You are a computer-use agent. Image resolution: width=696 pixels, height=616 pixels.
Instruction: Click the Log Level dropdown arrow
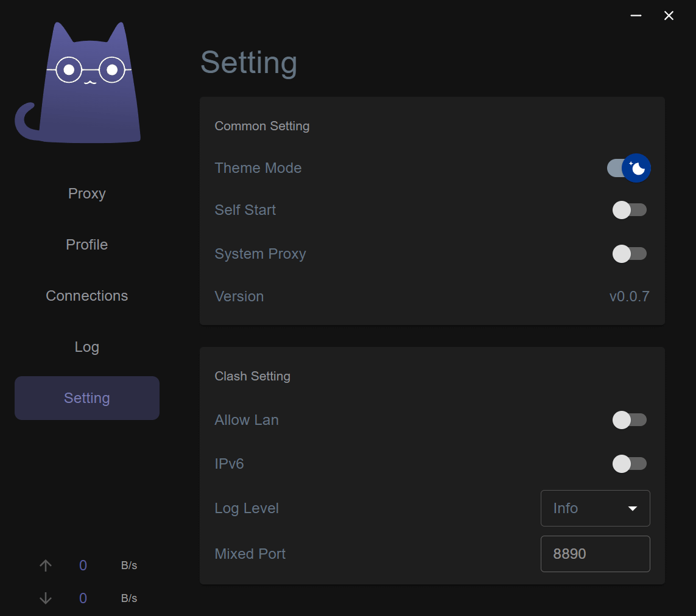(633, 508)
